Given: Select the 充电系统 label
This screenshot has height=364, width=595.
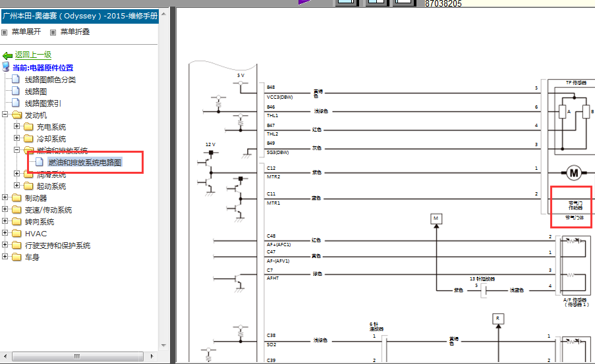Looking at the screenshot, I should coord(51,127).
